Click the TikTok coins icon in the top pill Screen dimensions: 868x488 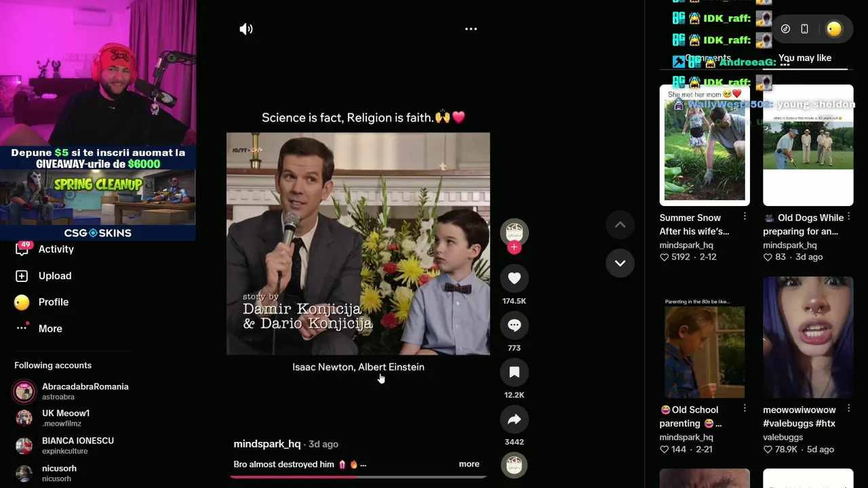785,28
